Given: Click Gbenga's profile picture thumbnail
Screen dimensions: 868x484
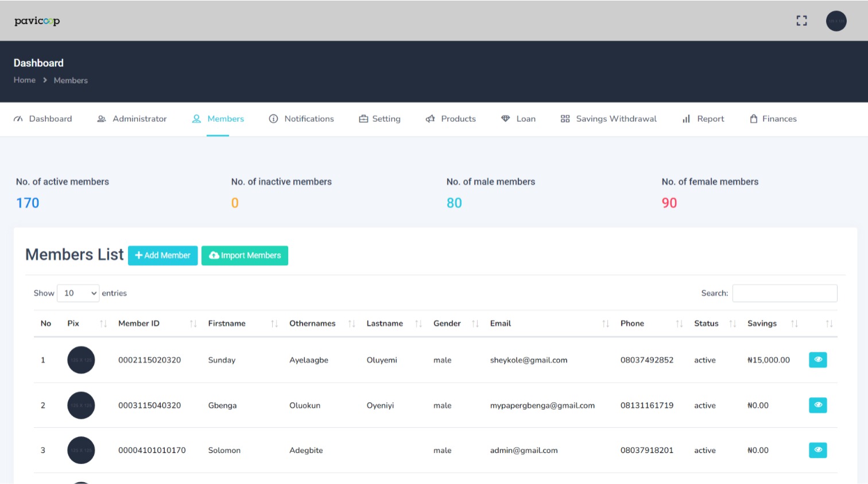Looking at the screenshot, I should point(81,405).
